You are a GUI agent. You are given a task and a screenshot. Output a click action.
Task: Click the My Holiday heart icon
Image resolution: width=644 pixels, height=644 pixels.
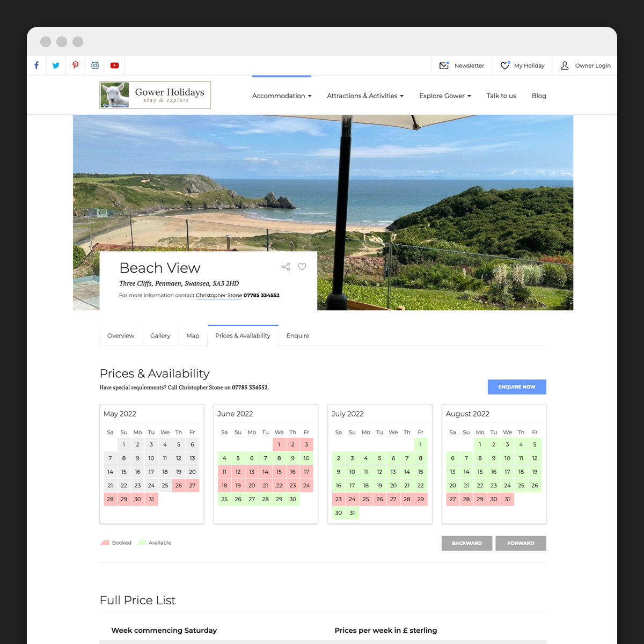click(x=505, y=65)
